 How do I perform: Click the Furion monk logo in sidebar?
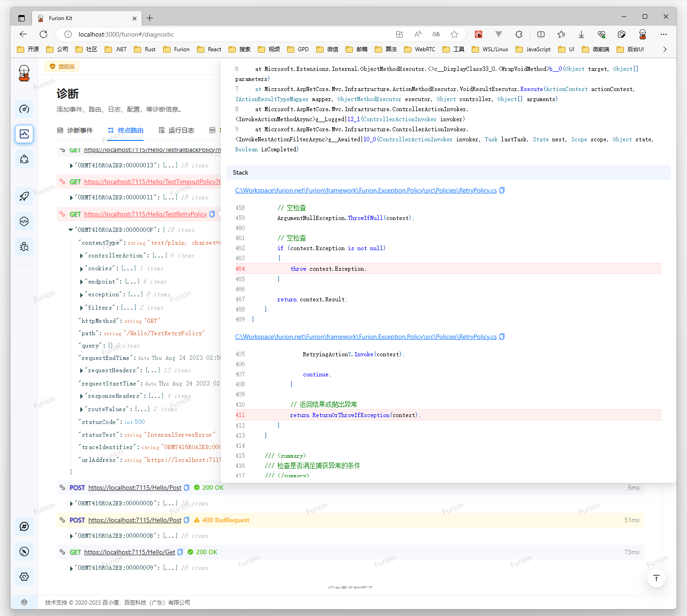point(24,73)
